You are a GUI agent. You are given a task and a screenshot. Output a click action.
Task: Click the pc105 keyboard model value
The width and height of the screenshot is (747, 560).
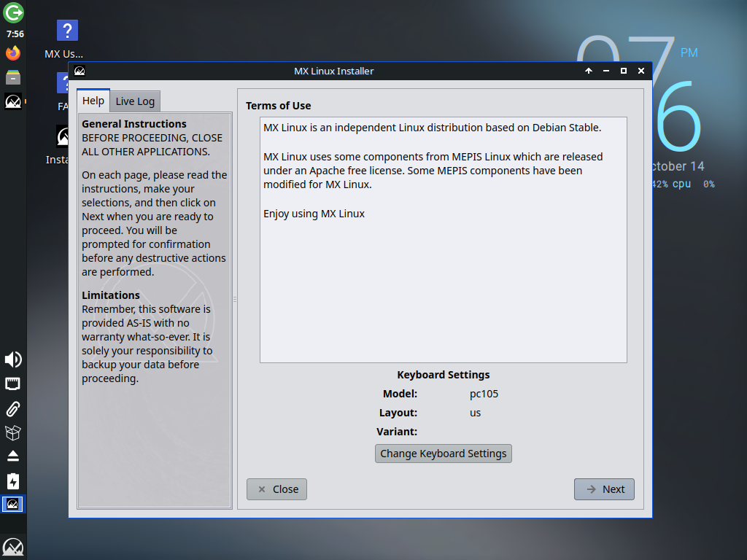pyautogui.click(x=484, y=394)
